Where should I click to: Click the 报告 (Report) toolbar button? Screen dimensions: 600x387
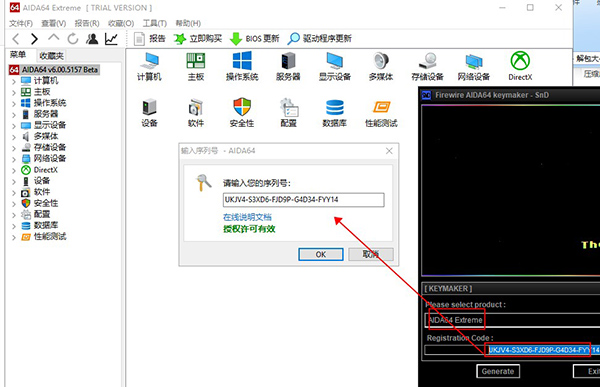[x=150, y=39]
